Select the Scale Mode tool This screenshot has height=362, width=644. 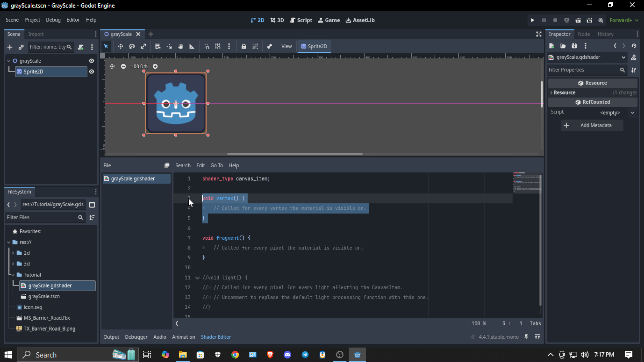(x=143, y=46)
